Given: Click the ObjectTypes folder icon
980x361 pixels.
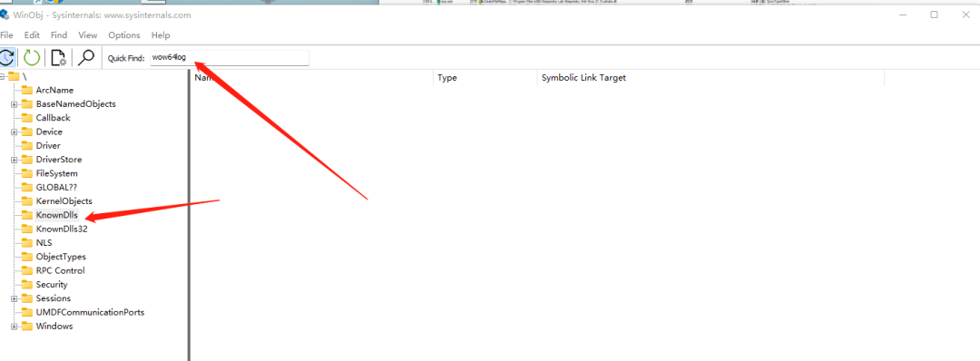Looking at the screenshot, I should point(27,257).
